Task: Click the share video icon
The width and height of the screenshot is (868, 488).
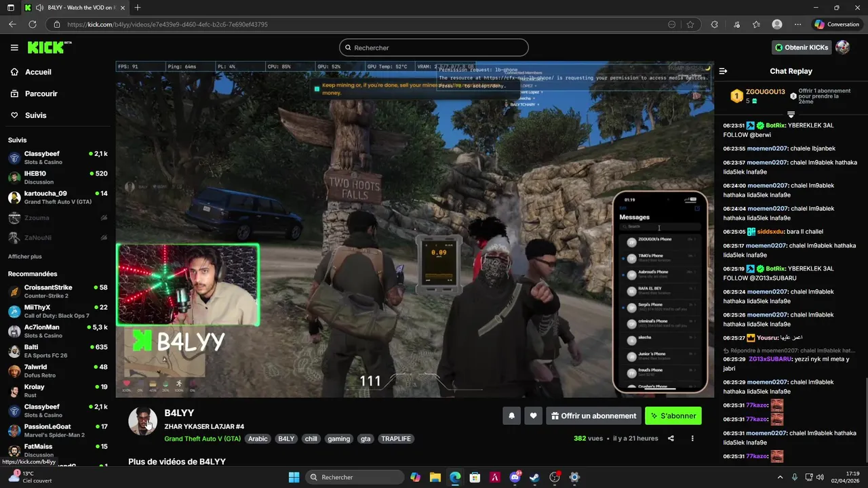Action: [x=671, y=439]
